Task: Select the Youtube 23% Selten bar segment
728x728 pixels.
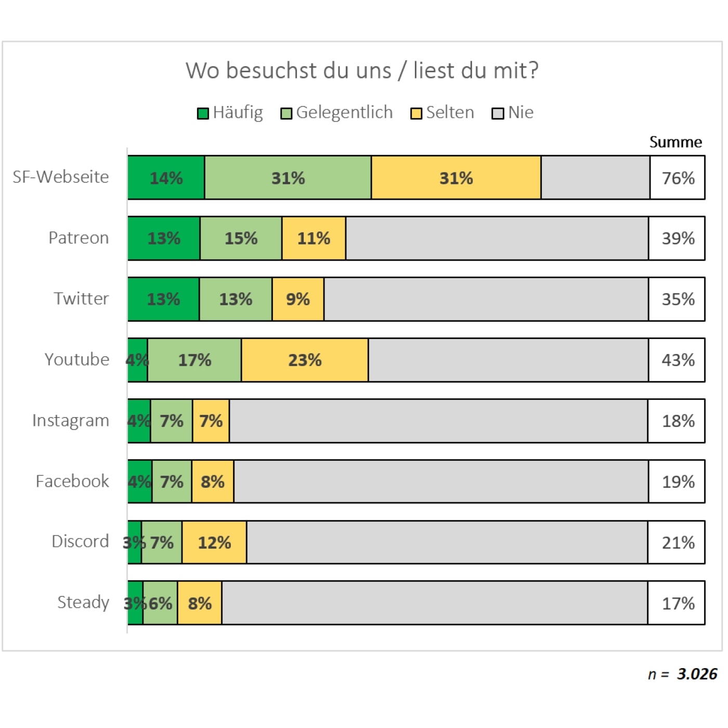Action: coord(305,360)
